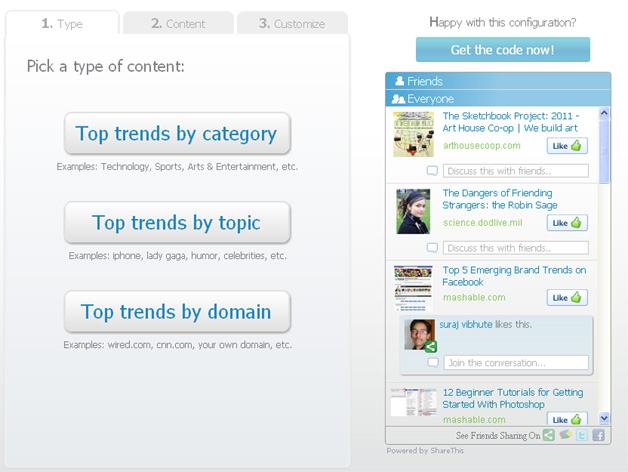Like the Dangers of Friending article
Screen dimensions: 628x472
(567, 223)
